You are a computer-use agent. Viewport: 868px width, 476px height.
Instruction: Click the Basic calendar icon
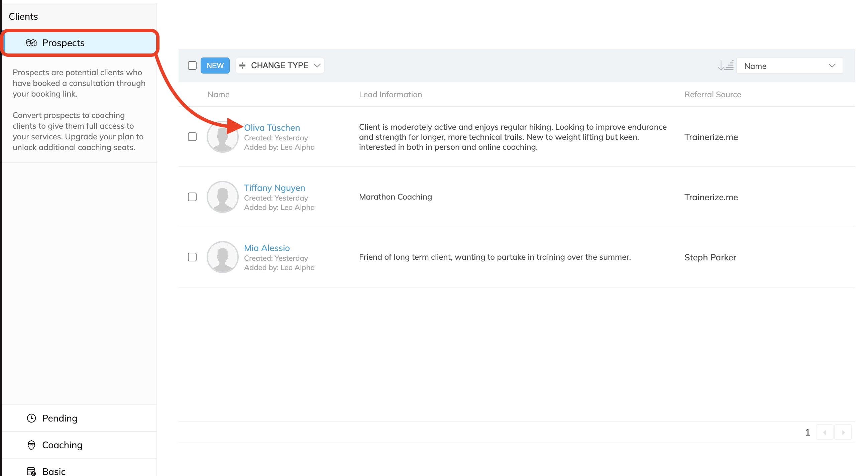31,471
